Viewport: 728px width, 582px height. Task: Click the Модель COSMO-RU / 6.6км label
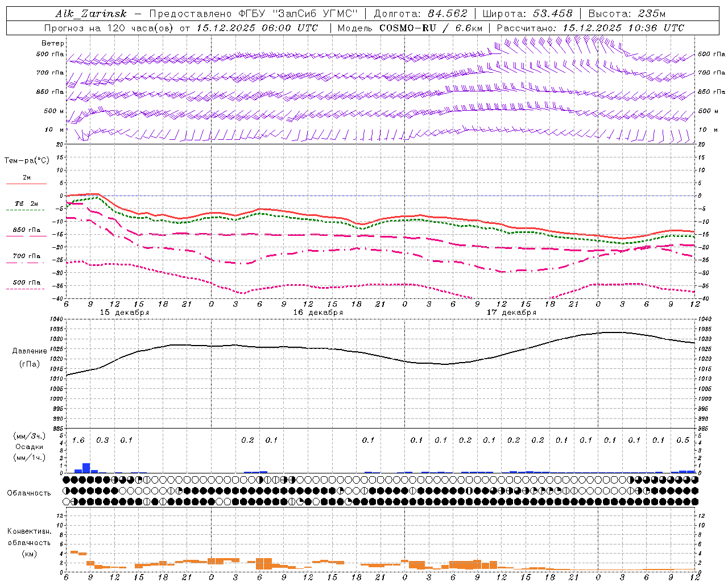click(x=409, y=28)
